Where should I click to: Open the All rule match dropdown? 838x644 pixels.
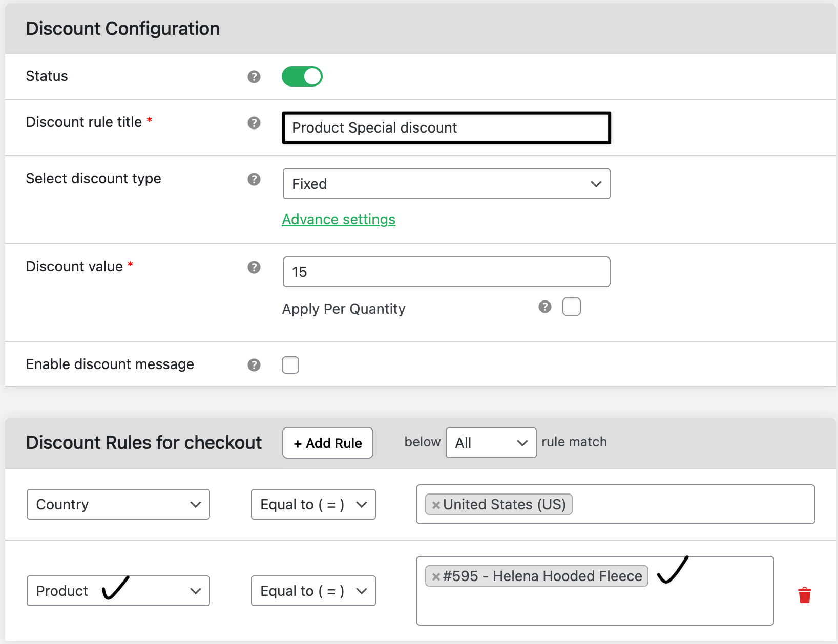coord(491,443)
